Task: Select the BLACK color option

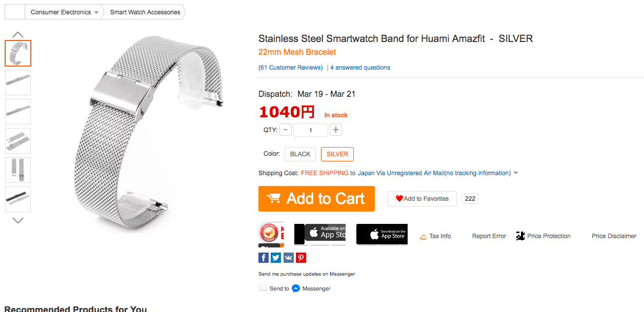Action: 300,154
